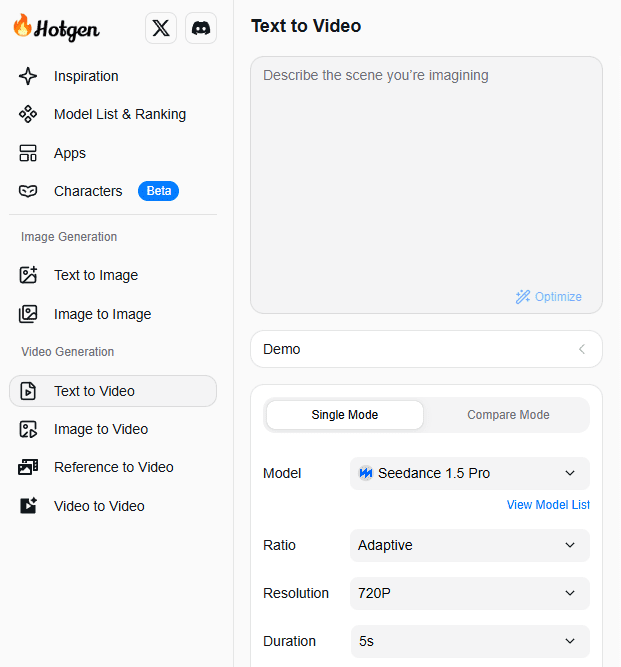The image size is (621, 667).
Task: Go to Reference to Video
Action: (x=113, y=467)
